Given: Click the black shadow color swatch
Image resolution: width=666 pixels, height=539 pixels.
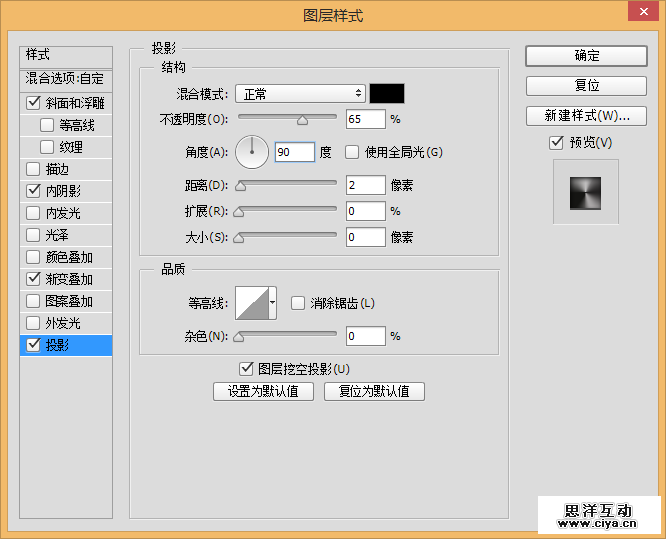Looking at the screenshot, I should (387, 94).
